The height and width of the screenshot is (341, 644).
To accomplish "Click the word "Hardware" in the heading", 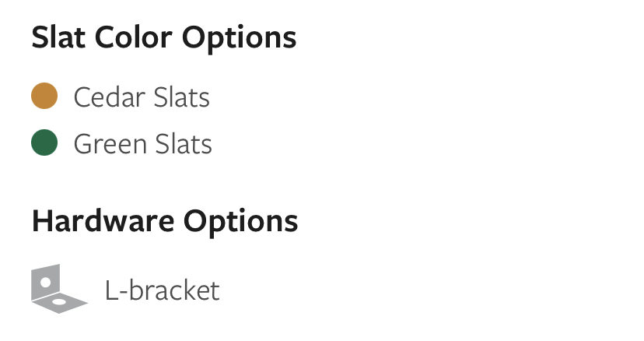I will (103, 220).
